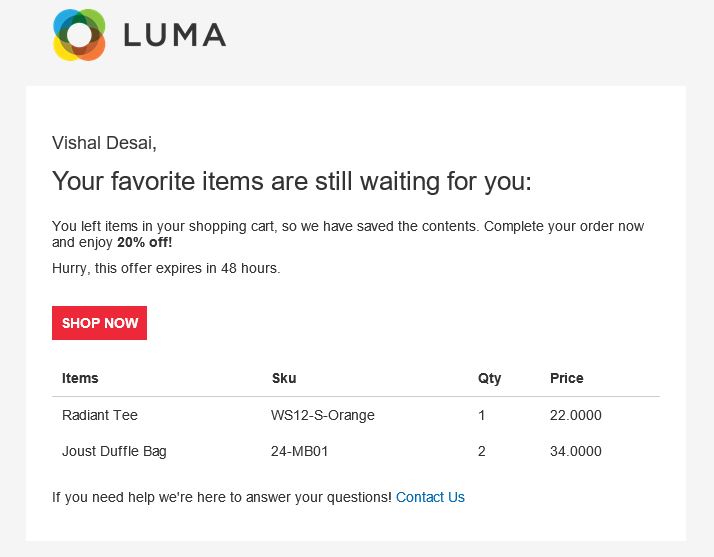Click the bold 20% off! text

(x=144, y=242)
